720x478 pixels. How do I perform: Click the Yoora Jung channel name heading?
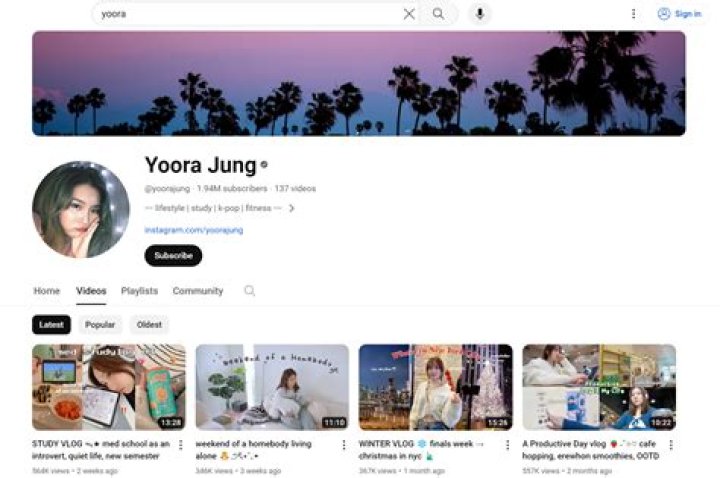pyautogui.click(x=201, y=165)
